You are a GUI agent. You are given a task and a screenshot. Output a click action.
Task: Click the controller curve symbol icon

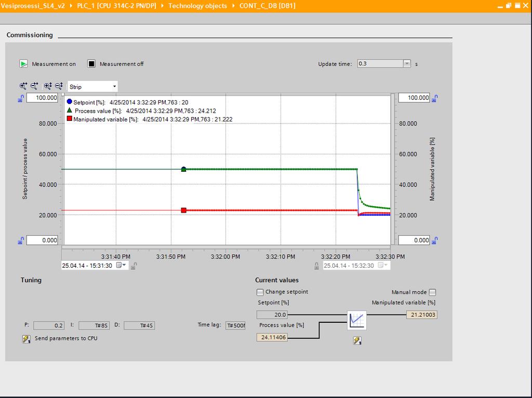[x=357, y=320]
